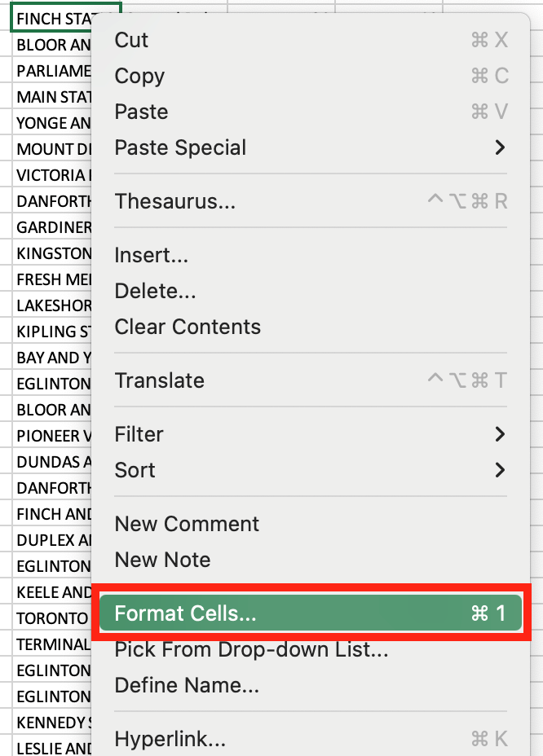Expand the Sort submenu
Viewport: 543px width, 756px height.
[x=134, y=470]
